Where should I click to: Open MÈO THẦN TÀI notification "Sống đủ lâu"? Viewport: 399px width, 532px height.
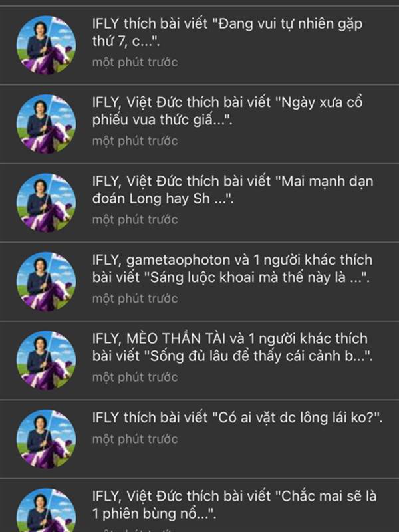click(x=199, y=360)
